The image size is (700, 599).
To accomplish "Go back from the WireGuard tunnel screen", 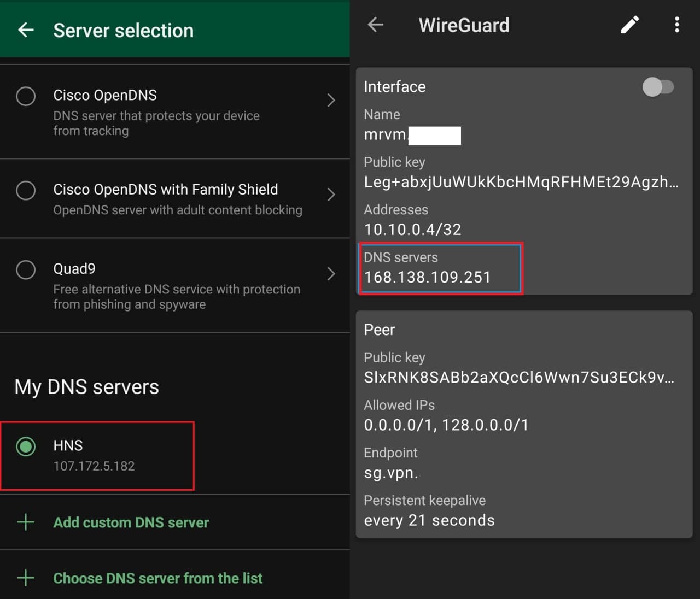I will tap(376, 25).
